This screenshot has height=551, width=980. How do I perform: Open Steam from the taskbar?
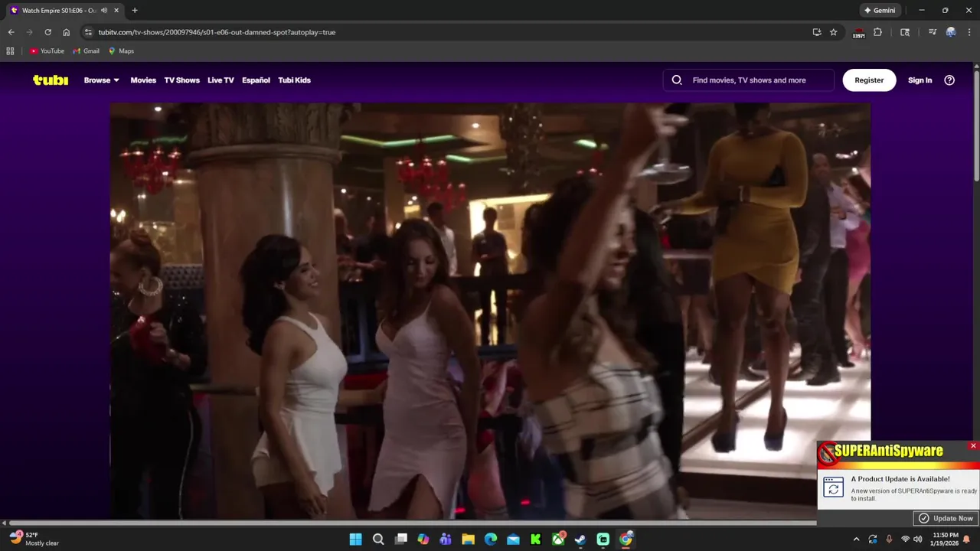tap(580, 539)
